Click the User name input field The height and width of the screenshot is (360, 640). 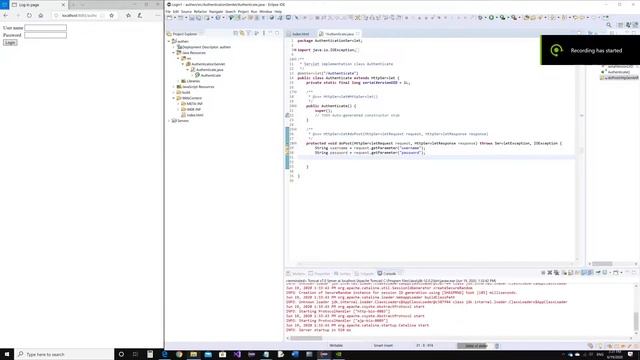tap(45, 28)
